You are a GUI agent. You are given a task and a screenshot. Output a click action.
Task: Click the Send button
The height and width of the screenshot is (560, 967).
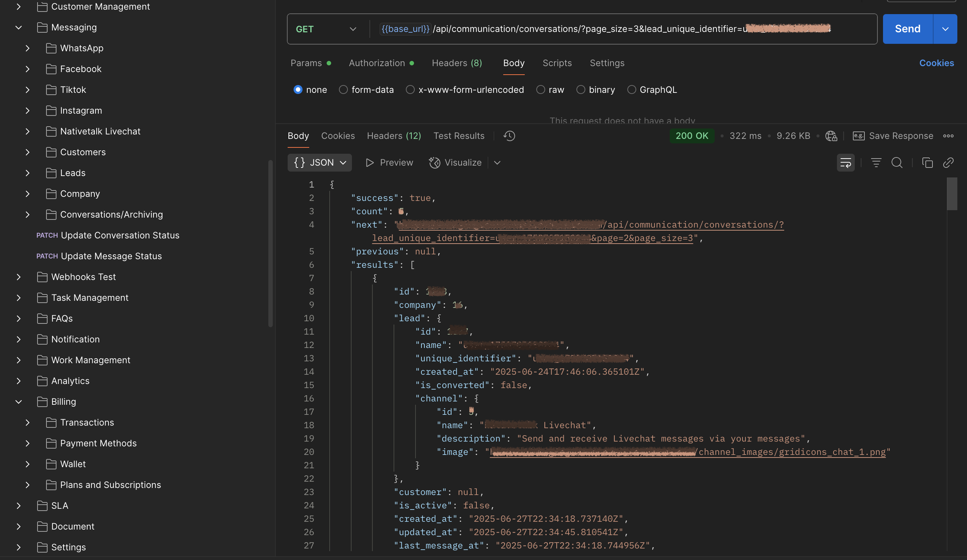908,29
